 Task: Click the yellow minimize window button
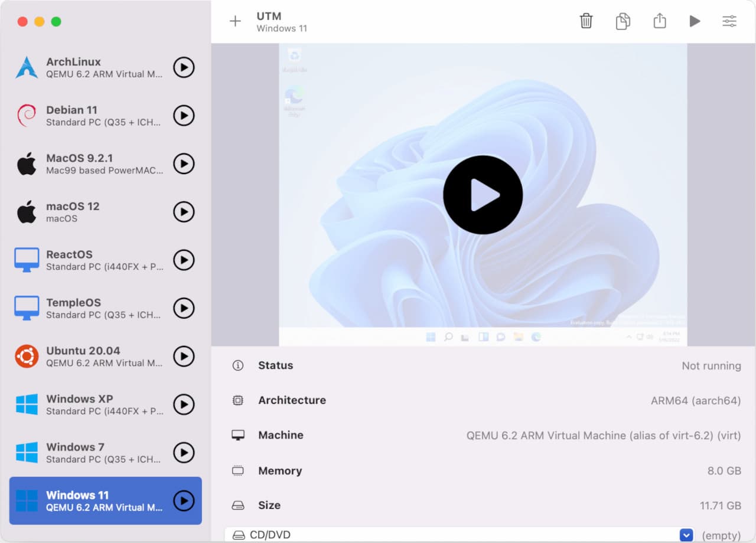click(x=39, y=21)
